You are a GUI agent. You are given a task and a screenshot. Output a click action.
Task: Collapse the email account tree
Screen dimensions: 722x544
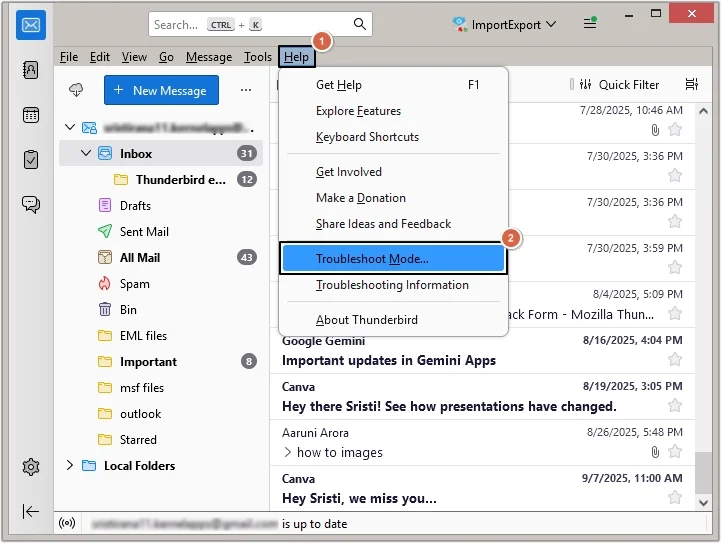tap(70, 127)
